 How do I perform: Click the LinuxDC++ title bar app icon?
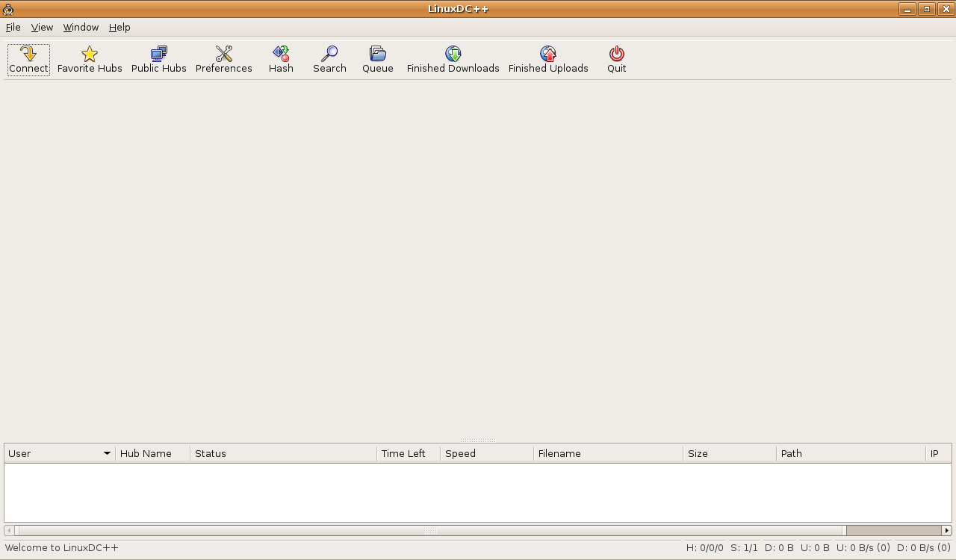(8, 9)
